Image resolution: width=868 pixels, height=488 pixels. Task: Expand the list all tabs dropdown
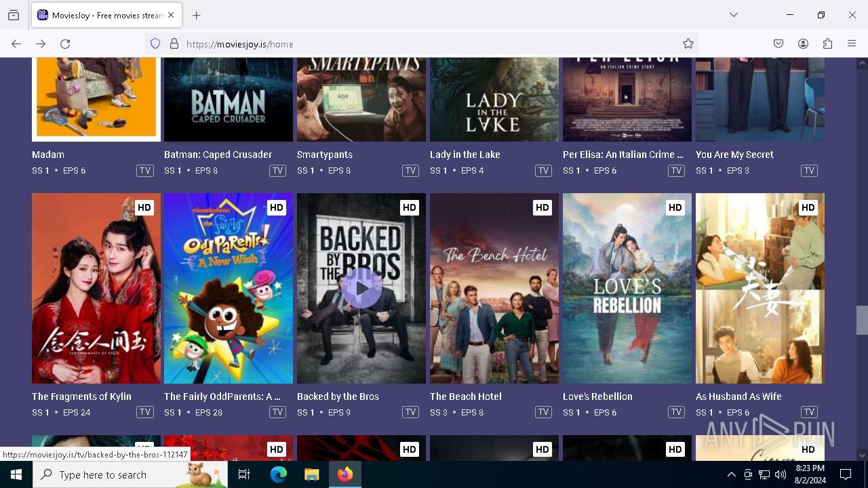click(x=734, y=15)
